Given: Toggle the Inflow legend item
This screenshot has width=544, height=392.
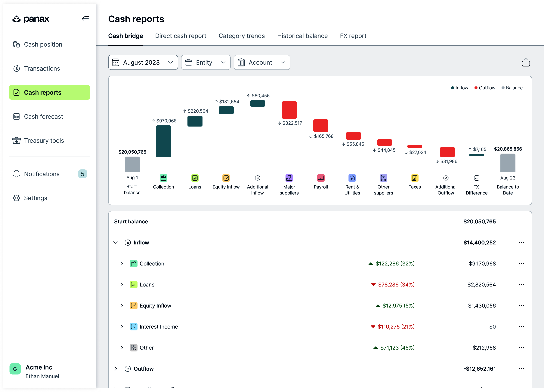Looking at the screenshot, I should pos(459,88).
